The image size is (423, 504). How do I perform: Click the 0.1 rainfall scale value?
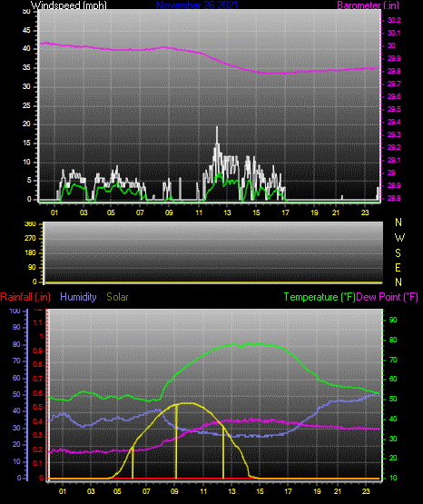38,463
